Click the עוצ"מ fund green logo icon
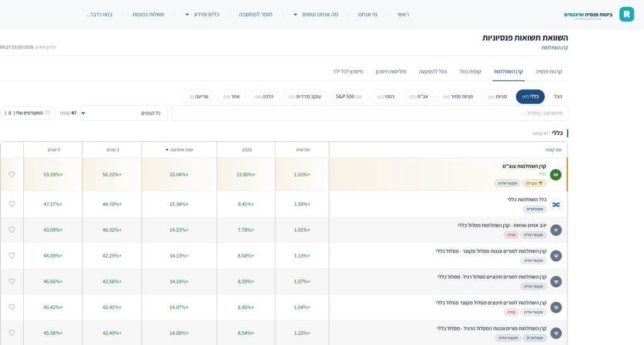Screen dimensions: 644x345 (556, 175)
